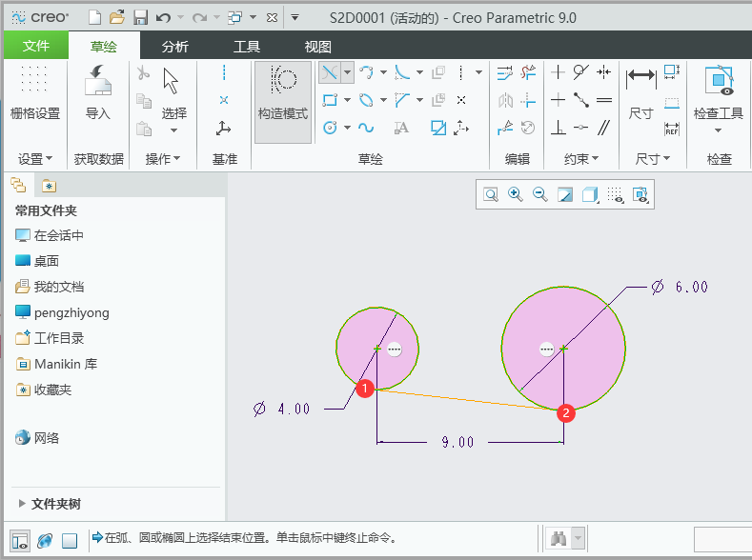
Task: Apply the Horizontal constraint
Action: 558,100
